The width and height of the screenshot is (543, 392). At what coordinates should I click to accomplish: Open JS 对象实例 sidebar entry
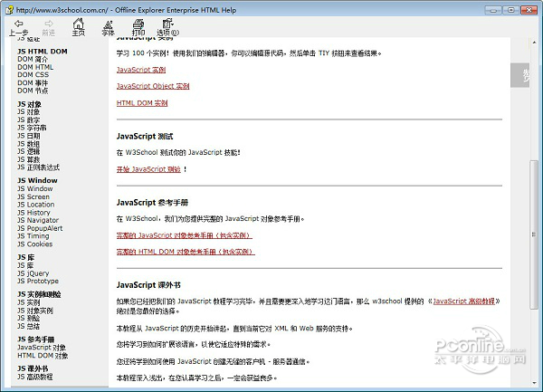35,311
